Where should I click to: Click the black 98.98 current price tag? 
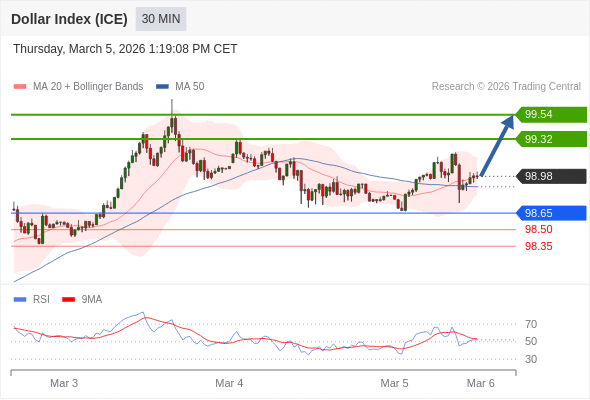pos(550,176)
